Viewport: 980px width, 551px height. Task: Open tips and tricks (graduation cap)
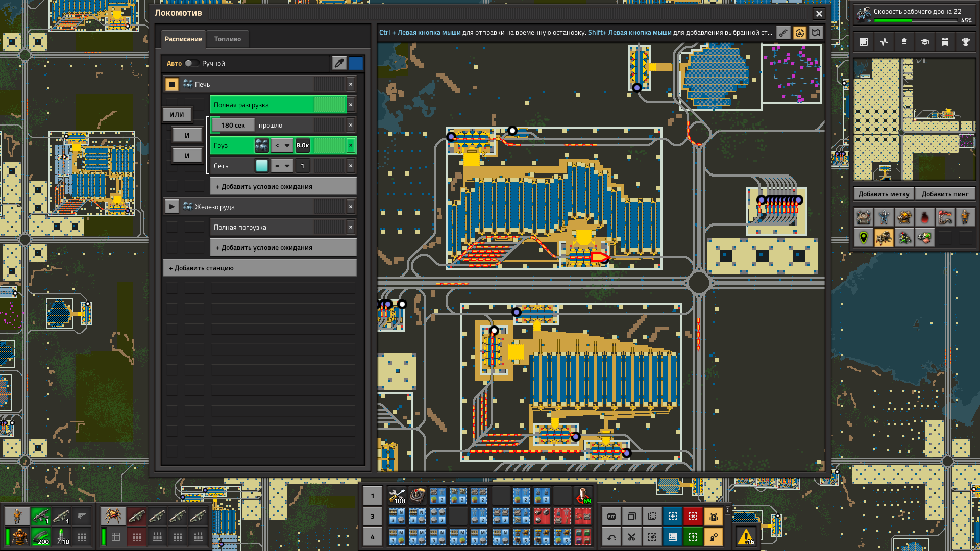click(x=925, y=42)
